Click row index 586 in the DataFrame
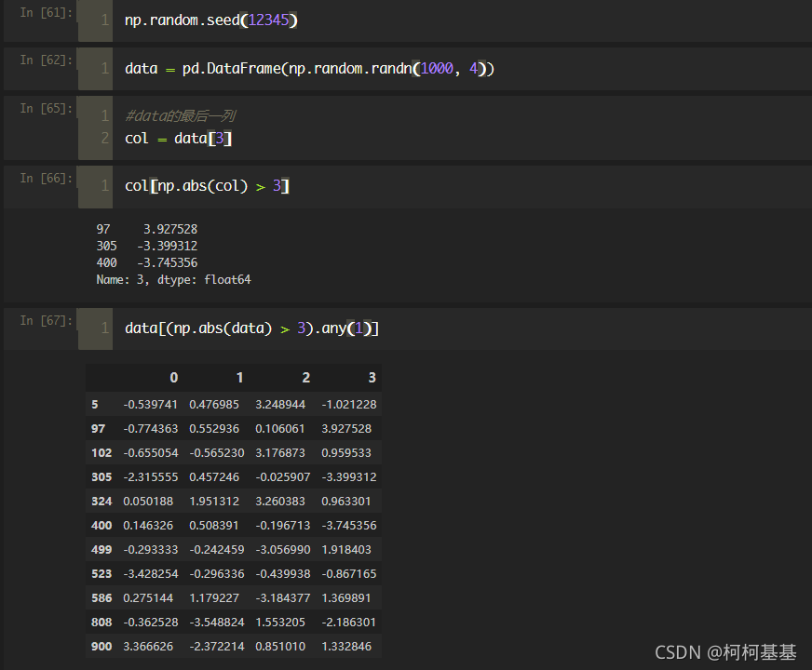 [x=101, y=598]
